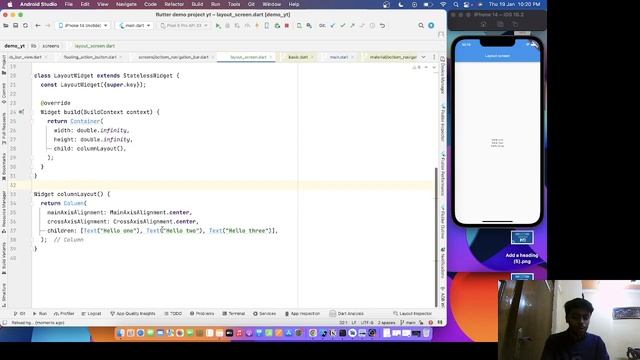The width and height of the screenshot is (640, 360).
Task: Toggle Flutter Outline right panel
Action: pos(442,222)
